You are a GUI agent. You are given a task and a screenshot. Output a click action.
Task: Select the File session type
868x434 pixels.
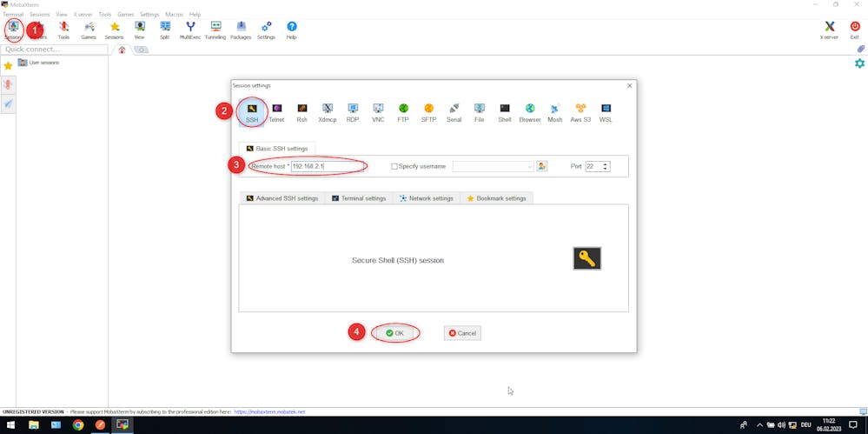pyautogui.click(x=480, y=112)
